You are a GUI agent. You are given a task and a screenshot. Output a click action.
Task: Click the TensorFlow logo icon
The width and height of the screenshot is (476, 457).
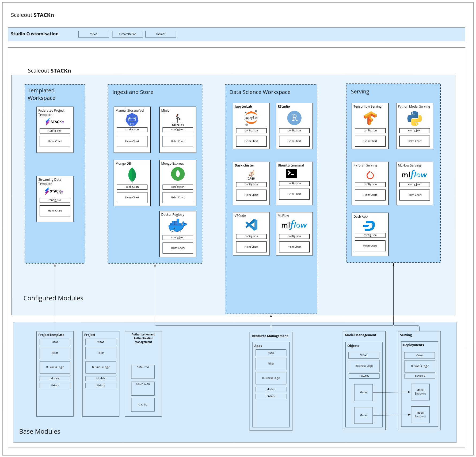(370, 118)
